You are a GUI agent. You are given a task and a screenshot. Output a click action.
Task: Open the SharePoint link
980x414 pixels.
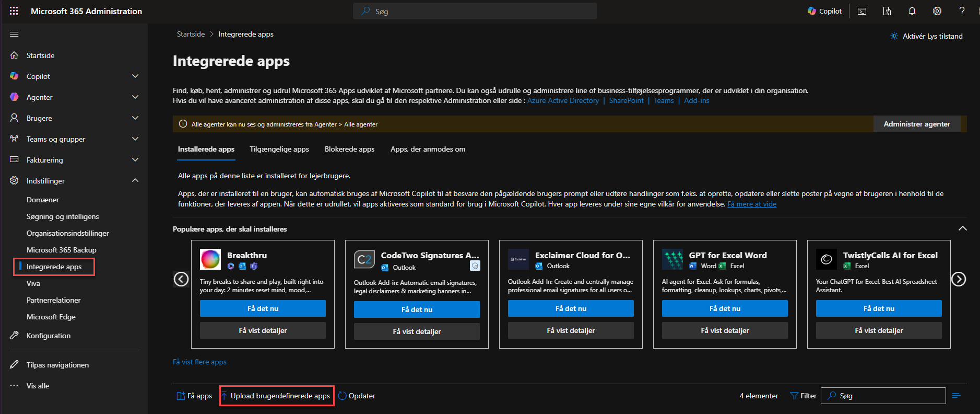pos(626,100)
